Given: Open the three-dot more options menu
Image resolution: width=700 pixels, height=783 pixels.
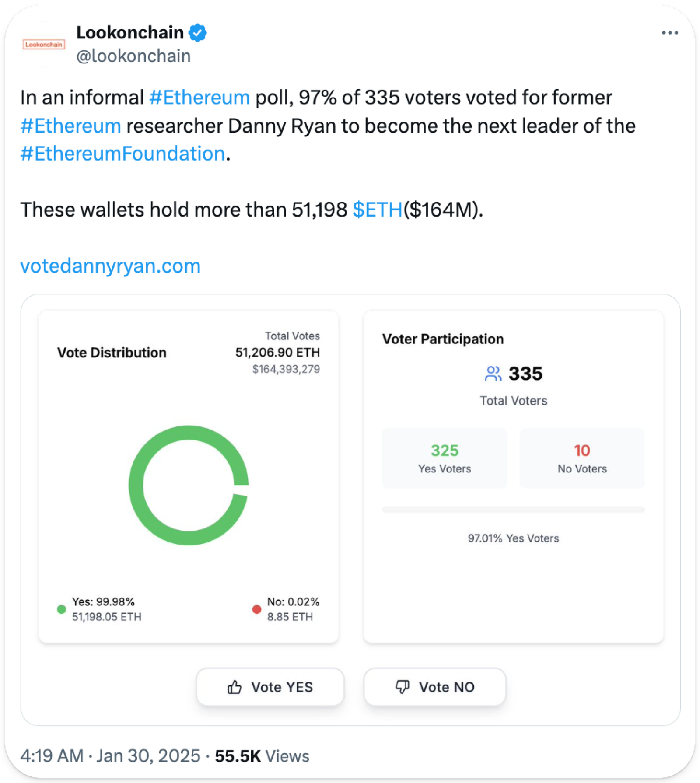Looking at the screenshot, I should 669,33.
